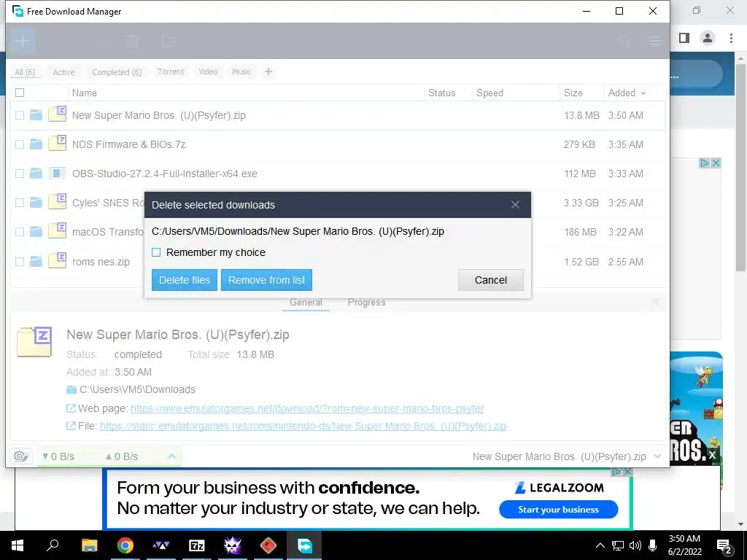The height and width of the screenshot is (560, 747).
Task: Check the macOS Transfo row checkbox
Action: coord(20,232)
